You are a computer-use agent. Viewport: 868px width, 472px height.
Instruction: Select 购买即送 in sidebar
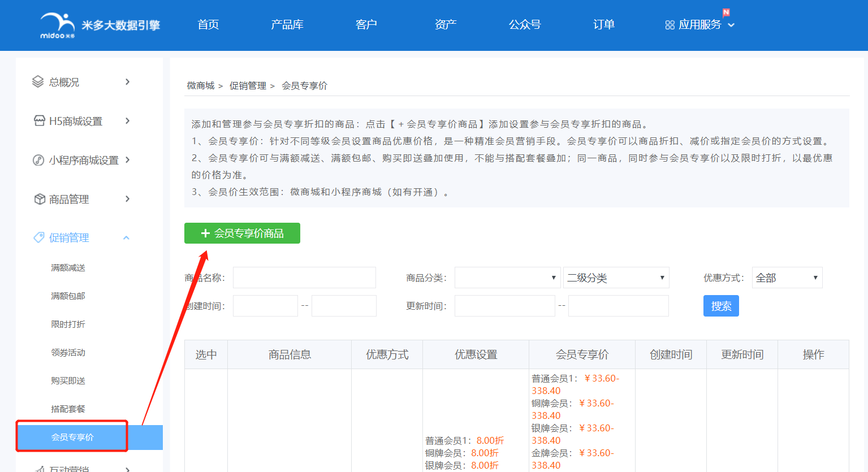[x=68, y=380]
